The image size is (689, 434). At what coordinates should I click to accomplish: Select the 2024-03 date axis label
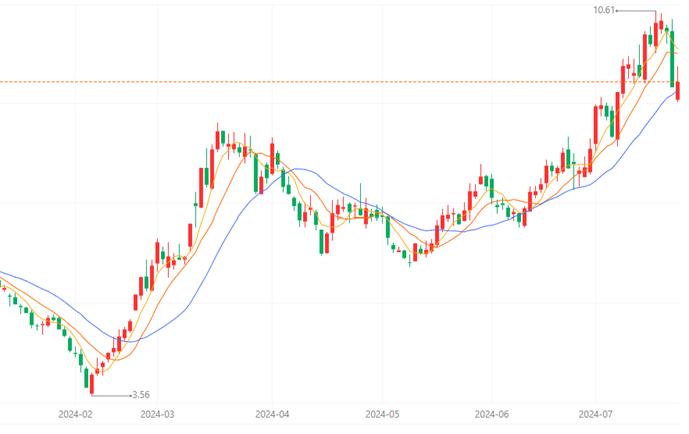[x=157, y=414]
